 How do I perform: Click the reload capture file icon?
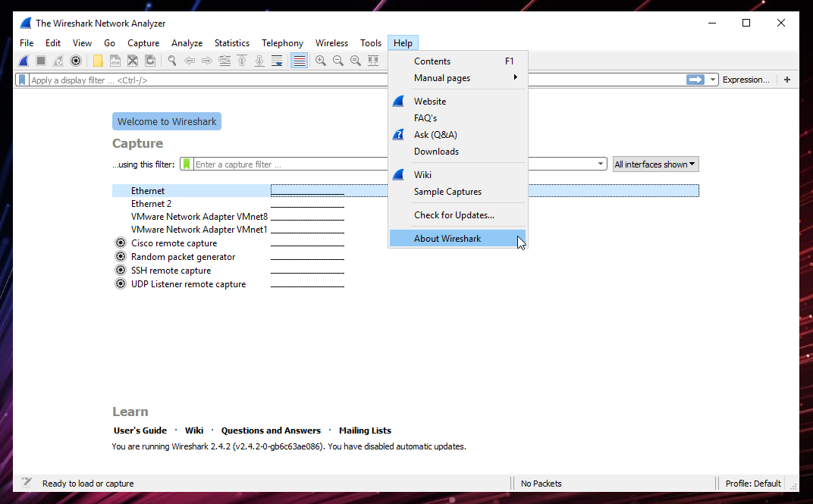coord(150,61)
